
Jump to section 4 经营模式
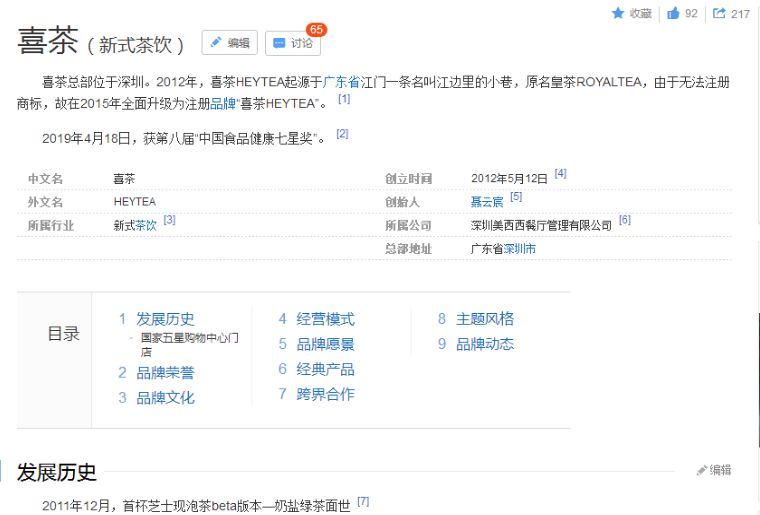pos(325,319)
